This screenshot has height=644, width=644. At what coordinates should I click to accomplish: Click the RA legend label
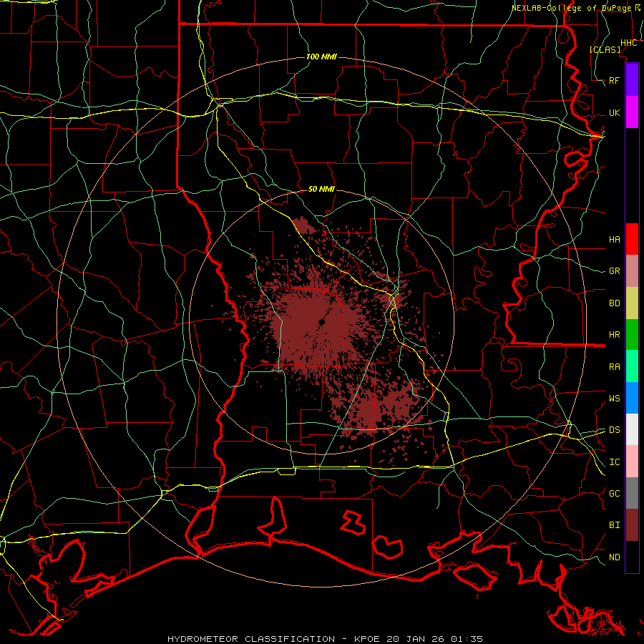click(x=615, y=367)
